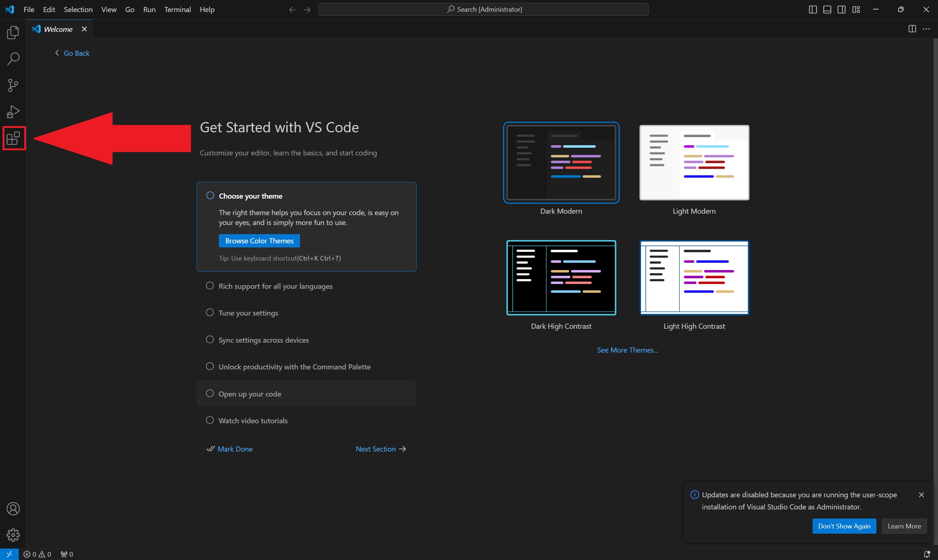Open See More Themes link

pos(627,350)
